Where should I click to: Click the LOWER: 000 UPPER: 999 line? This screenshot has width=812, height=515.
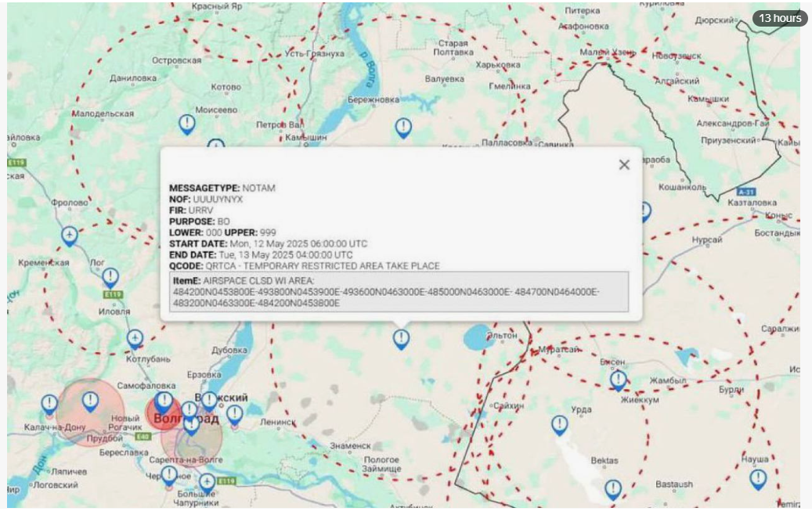222,232
